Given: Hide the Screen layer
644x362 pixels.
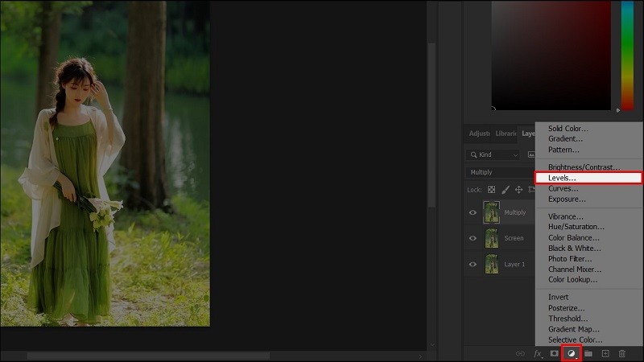Looking at the screenshot, I should (473, 238).
